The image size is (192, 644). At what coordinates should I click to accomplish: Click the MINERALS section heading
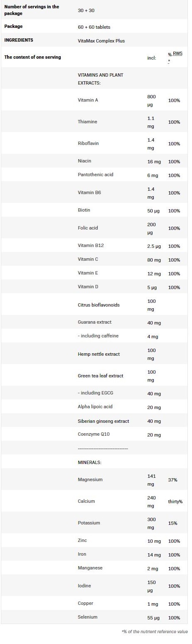pos(89,462)
